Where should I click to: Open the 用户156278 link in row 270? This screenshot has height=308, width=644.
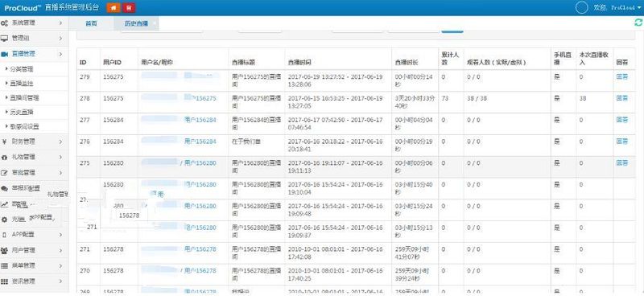(x=200, y=271)
